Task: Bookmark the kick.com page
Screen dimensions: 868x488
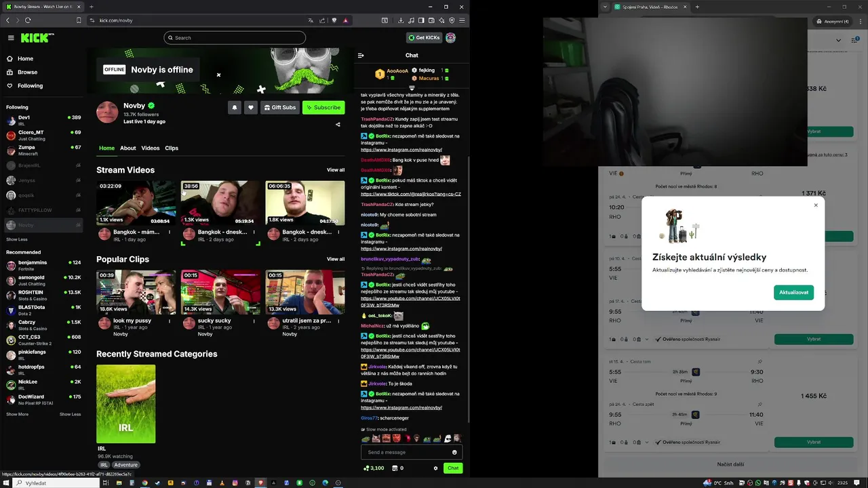Action: click(x=79, y=20)
